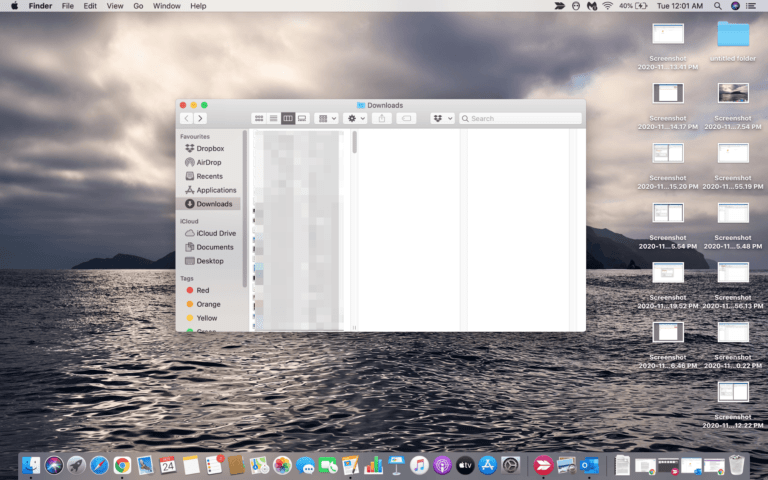Switch to icon view in Finder toolbar
The image size is (768, 480).
click(259, 118)
